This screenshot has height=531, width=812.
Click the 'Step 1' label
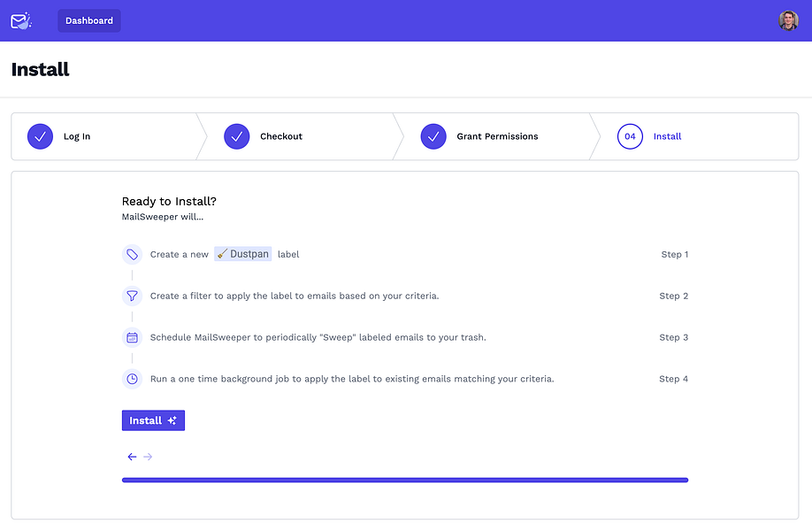[674, 254]
